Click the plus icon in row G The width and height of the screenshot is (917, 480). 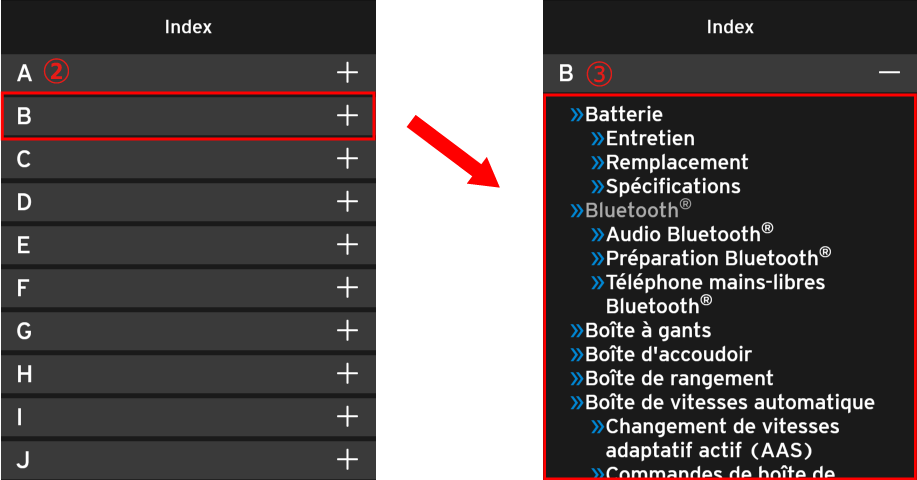pyautogui.click(x=347, y=331)
